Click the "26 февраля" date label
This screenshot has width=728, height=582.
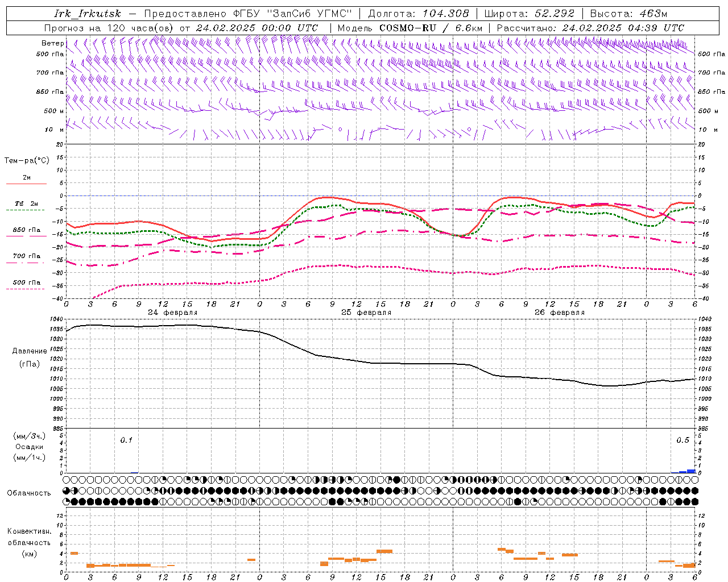(x=559, y=313)
